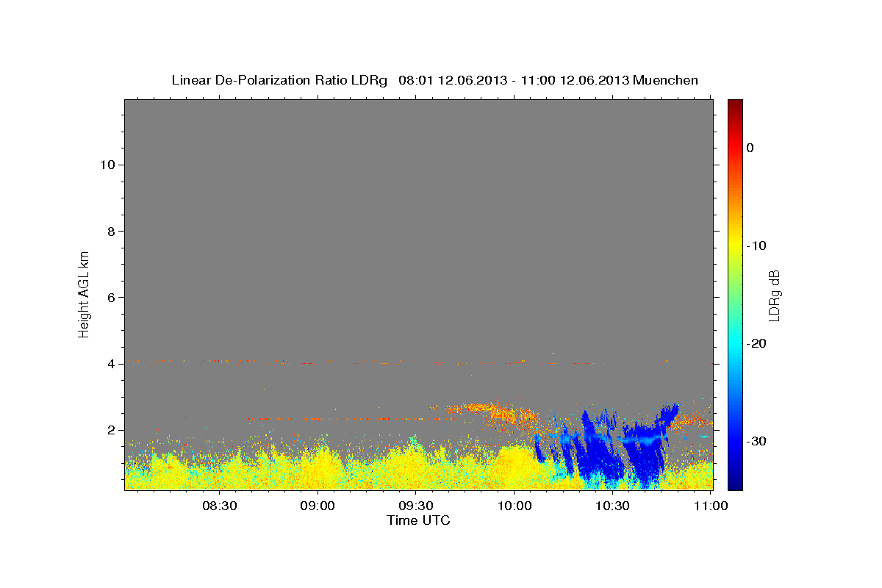Click the colorbar value -10

click(x=756, y=245)
